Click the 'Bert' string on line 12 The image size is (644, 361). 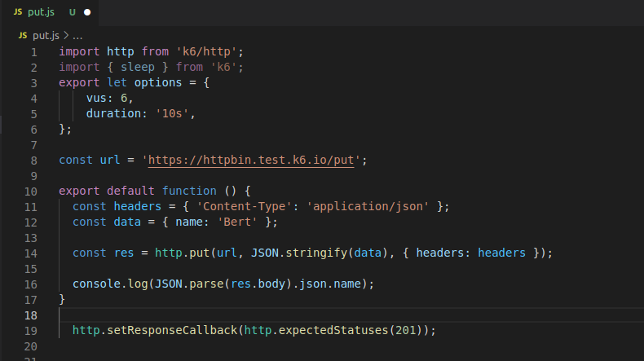pyautogui.click(x=237, y=222)
